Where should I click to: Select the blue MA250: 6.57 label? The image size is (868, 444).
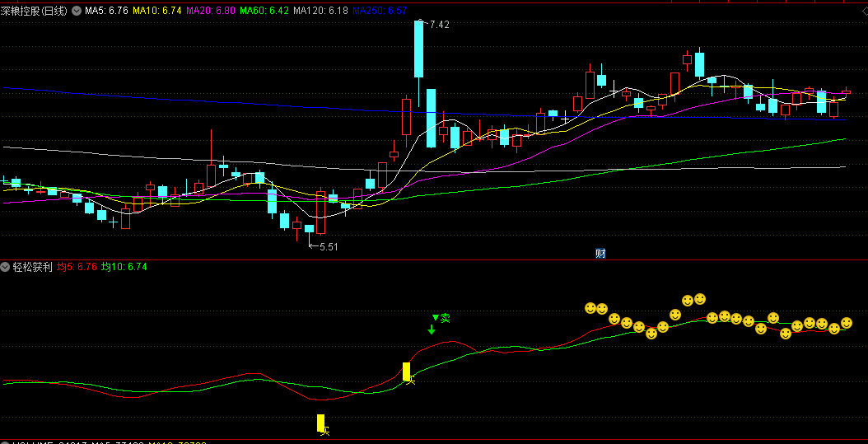380,11
